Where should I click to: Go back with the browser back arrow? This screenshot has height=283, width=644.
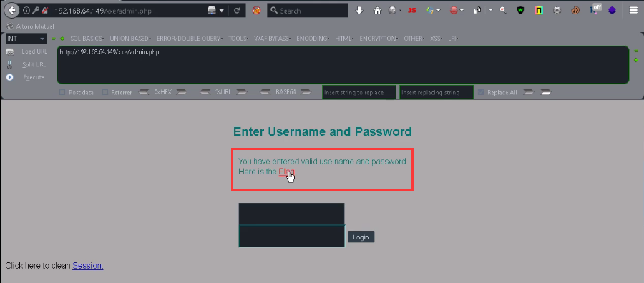(11, 10)
